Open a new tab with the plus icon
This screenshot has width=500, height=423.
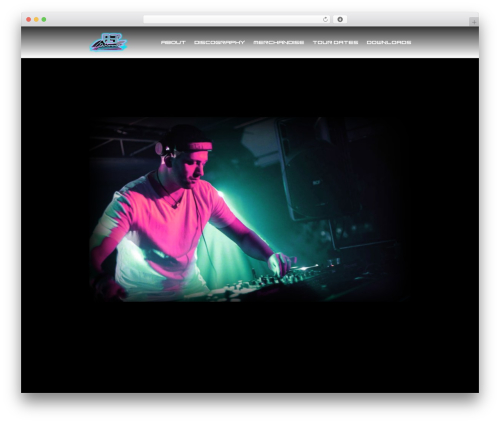(474, 22)
